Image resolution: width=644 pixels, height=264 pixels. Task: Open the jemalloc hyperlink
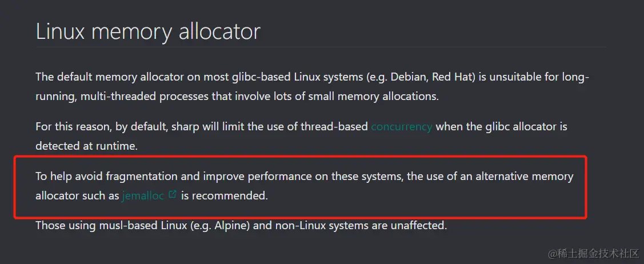pos(143,196)
